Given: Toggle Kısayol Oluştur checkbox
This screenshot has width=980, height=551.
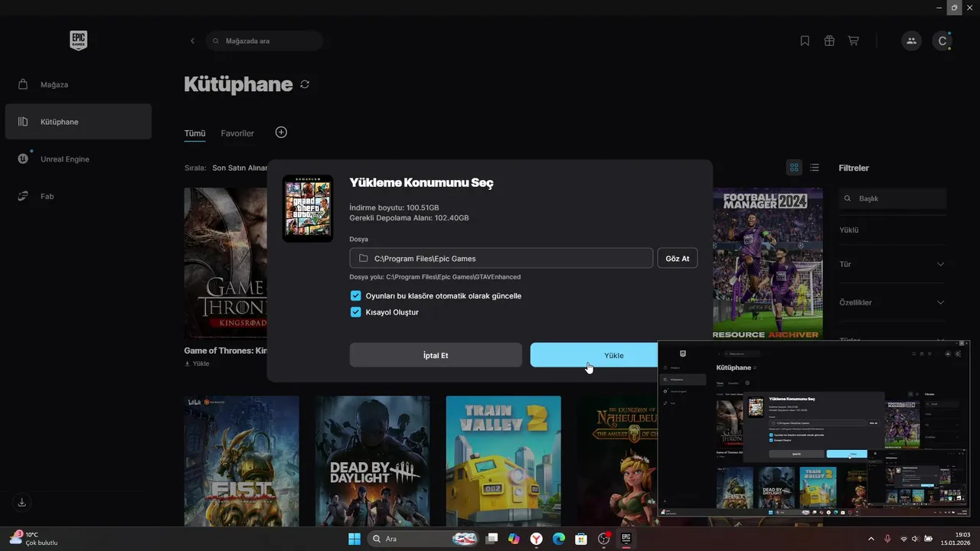Looking at the screenshot, I should pos(355,311).
